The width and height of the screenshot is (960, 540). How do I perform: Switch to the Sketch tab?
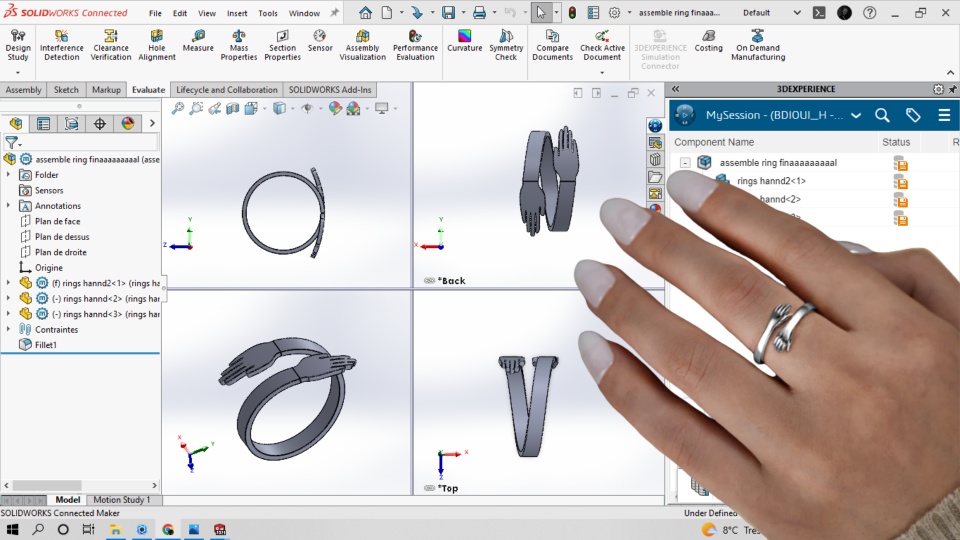66,89
